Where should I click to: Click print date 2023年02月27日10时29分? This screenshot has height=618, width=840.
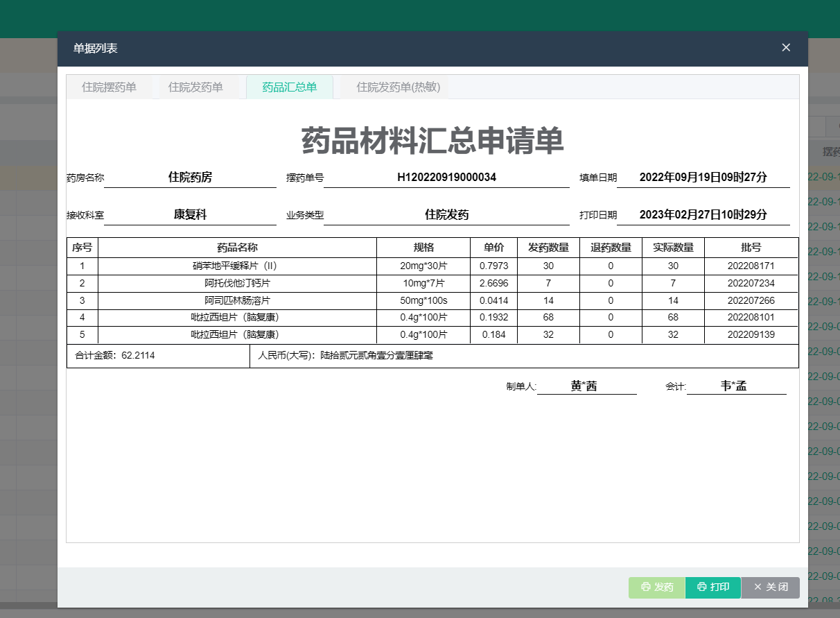(x=703, y=214)
